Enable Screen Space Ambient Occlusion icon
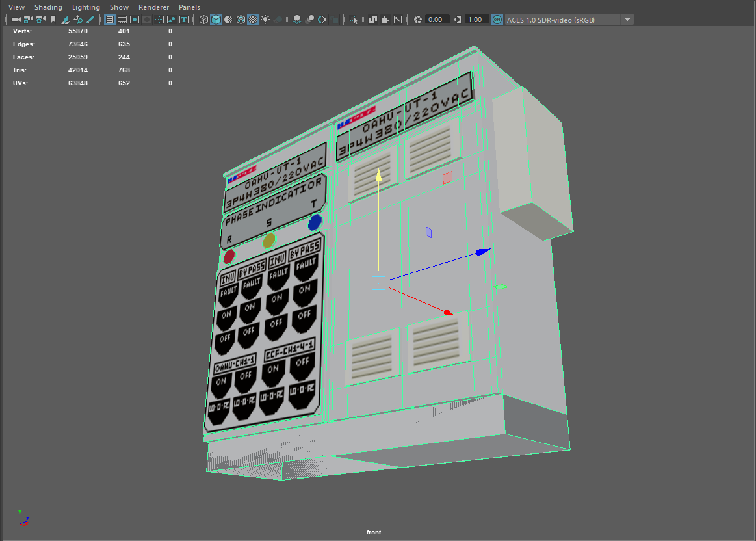 [297, 20]
